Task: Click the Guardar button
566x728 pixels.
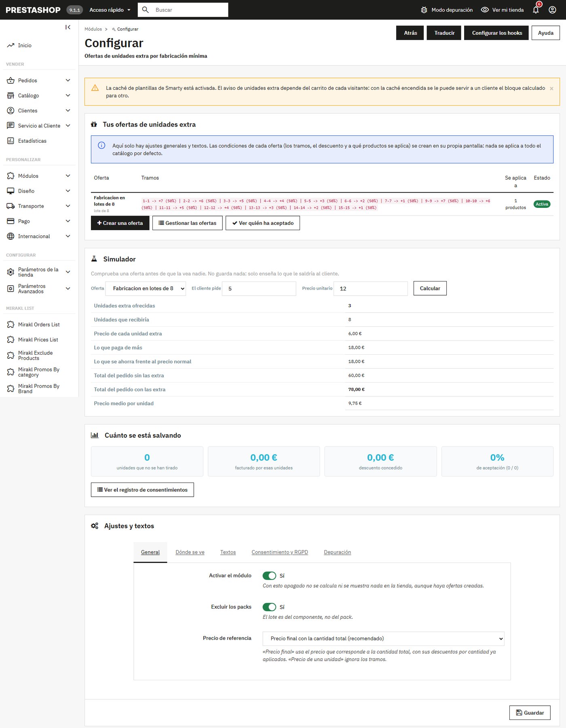Action: pyautogui.click(x=530, y=713)
